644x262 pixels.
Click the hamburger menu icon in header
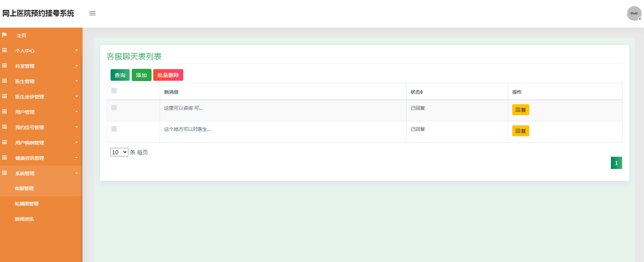[92, 13]
